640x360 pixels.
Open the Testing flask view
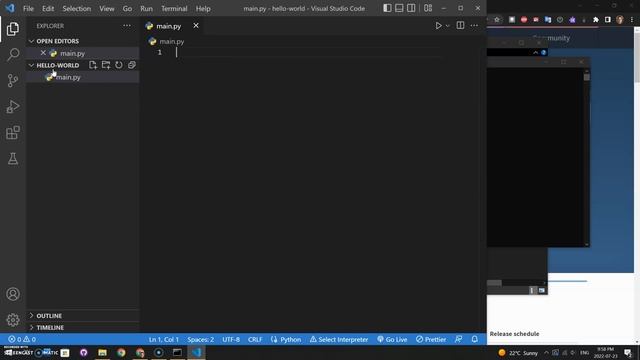pos(13,159)
